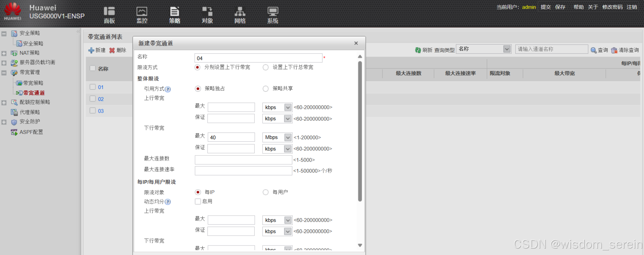644x255 pixels.
Task: Click the 删除 red cross icon
Action: point(112,50)
